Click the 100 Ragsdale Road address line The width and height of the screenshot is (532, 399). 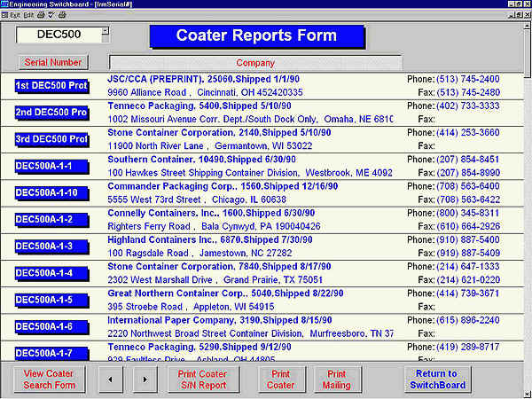pos(199,253)
